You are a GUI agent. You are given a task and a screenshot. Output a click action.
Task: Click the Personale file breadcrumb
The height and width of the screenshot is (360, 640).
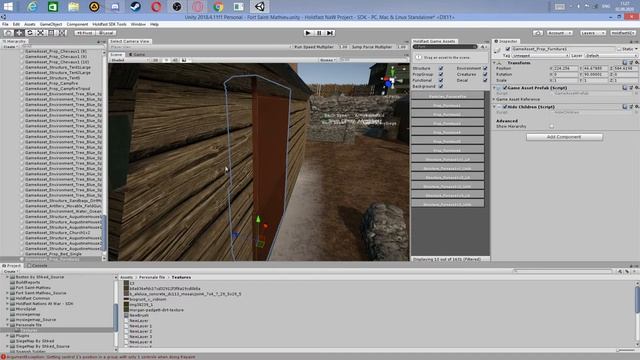152,278
